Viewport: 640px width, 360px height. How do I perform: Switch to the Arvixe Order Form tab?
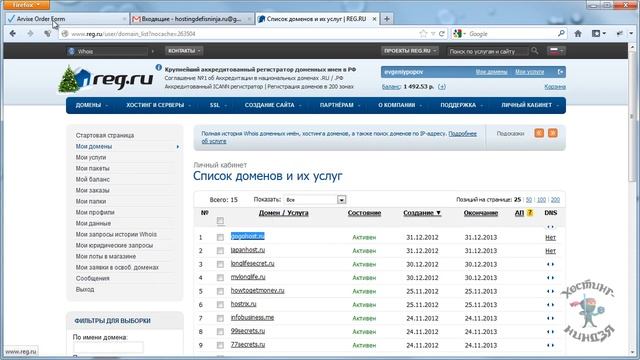67,19
